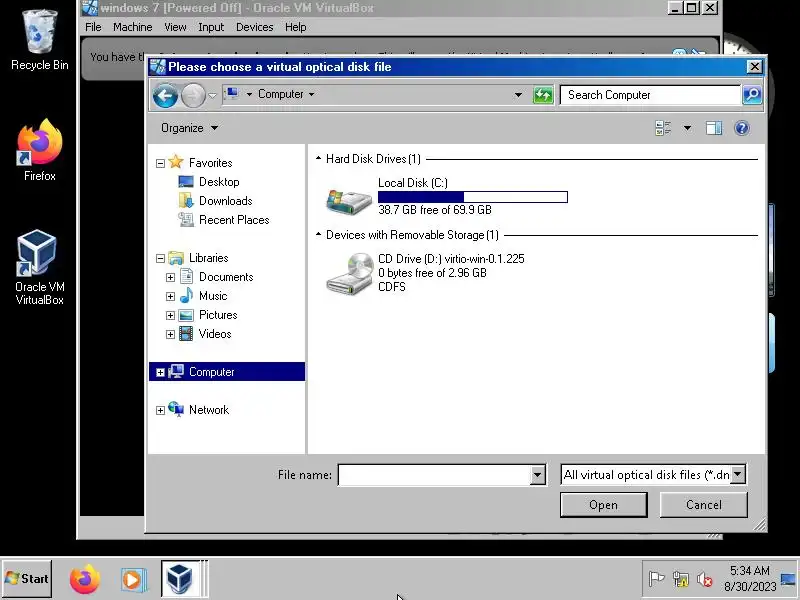Select the Firefox desktop shortcut

click(x=39, y=150)
